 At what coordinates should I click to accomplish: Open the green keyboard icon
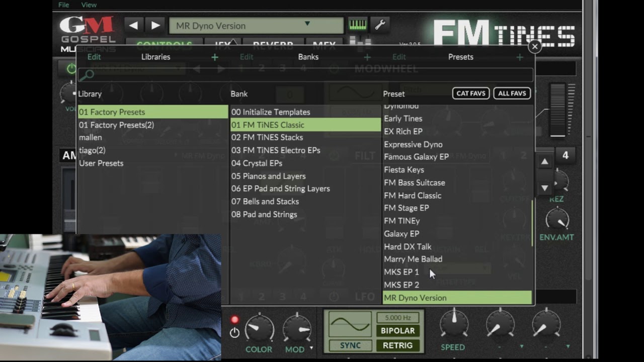(358, 25)
